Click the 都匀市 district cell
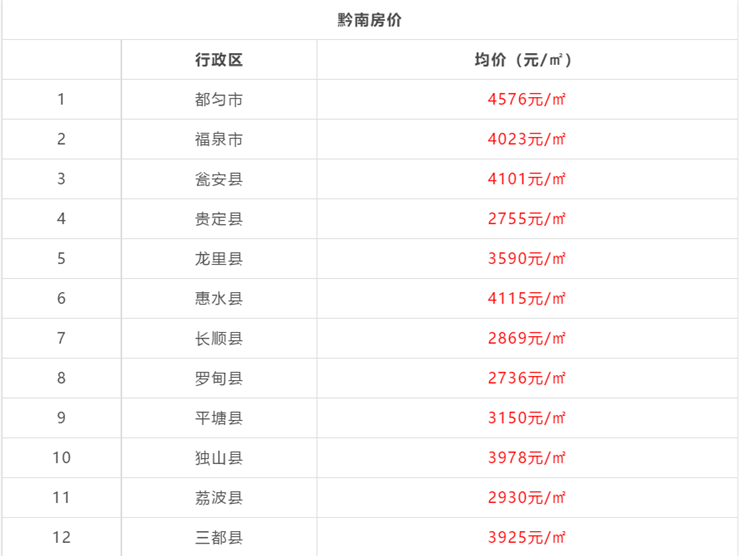 pyautogui.click(x=219, y=100)
